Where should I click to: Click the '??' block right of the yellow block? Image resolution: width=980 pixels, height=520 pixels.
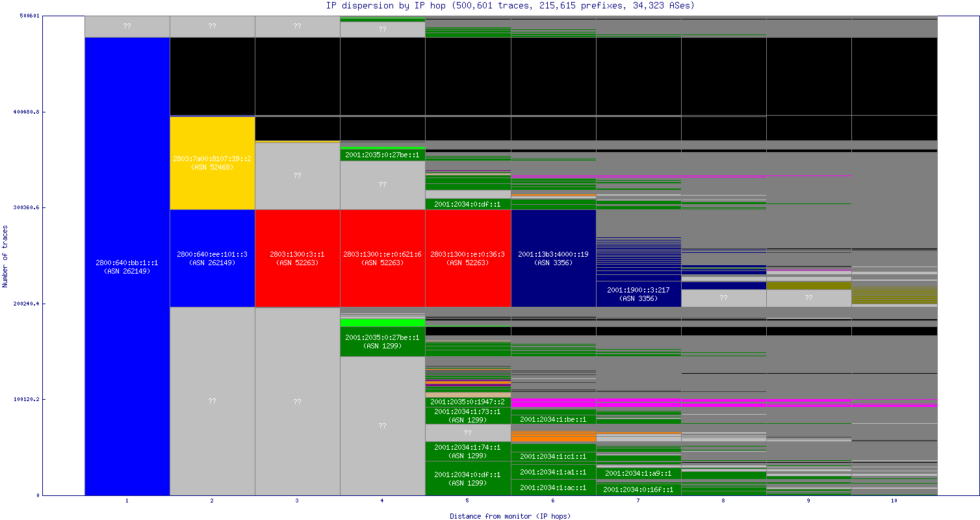pos(298,176)
